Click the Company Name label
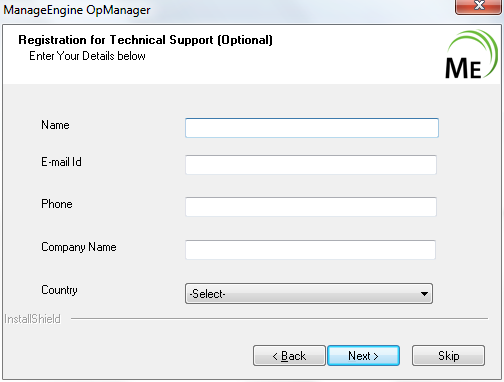 (x=79, y=247)
